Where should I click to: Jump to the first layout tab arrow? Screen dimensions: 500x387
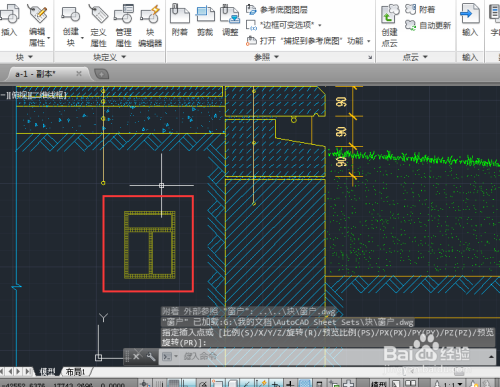(x=2, y=371)
